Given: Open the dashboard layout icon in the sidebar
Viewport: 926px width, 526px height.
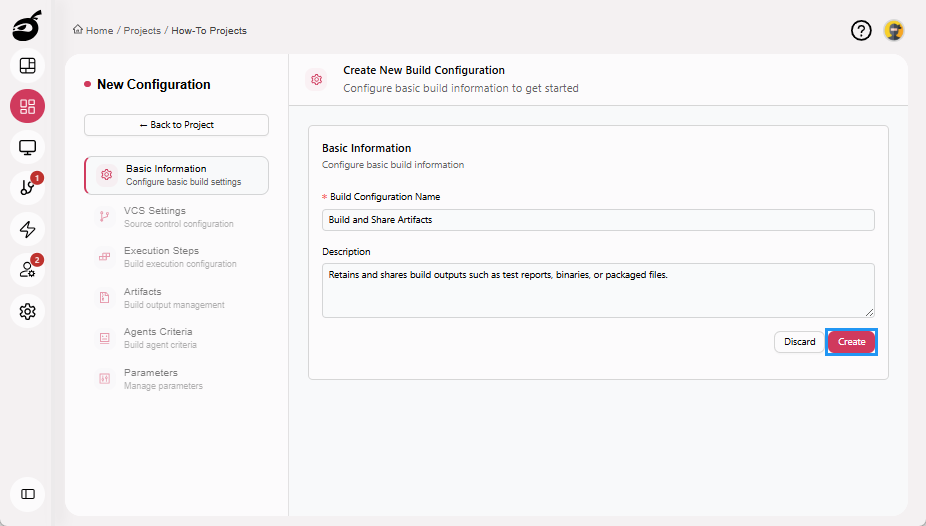Looking at the screenshot, I should pos(27,66).
